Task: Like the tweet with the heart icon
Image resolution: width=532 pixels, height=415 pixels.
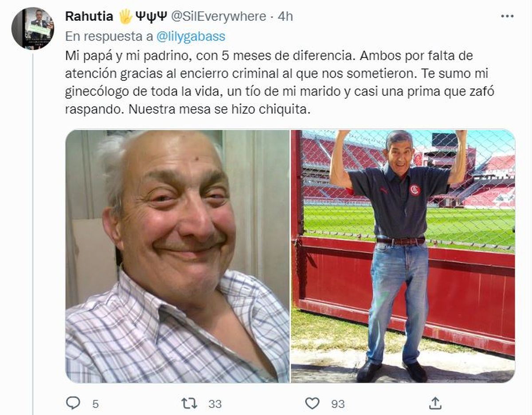Action: [x=312, y=403]
